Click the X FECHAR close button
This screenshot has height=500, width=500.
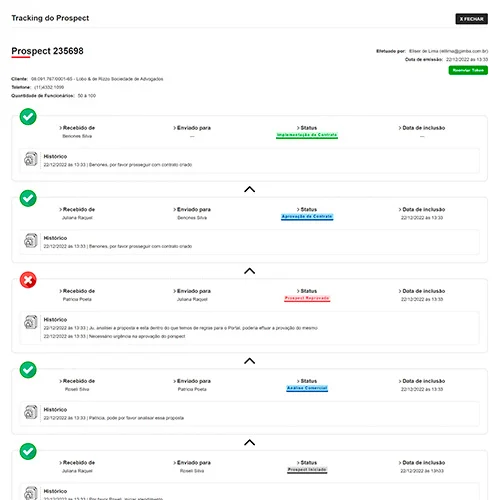471,19
